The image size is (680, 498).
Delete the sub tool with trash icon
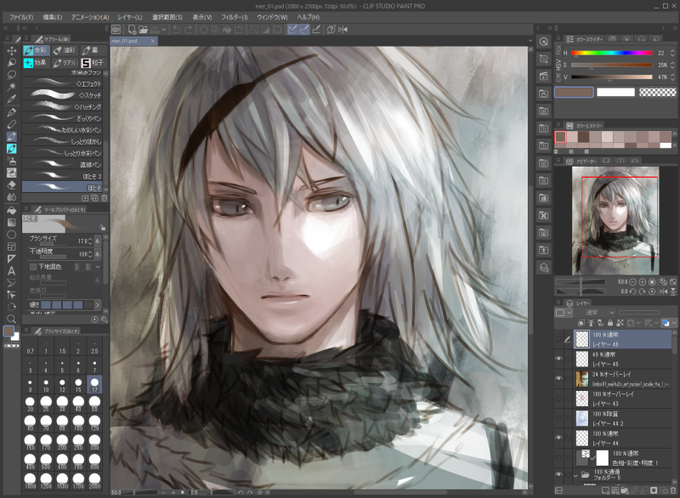point(104,198)
